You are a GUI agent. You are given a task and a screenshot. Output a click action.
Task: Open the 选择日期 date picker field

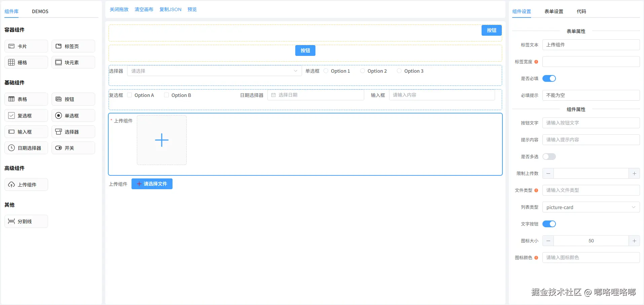[316, 95]
